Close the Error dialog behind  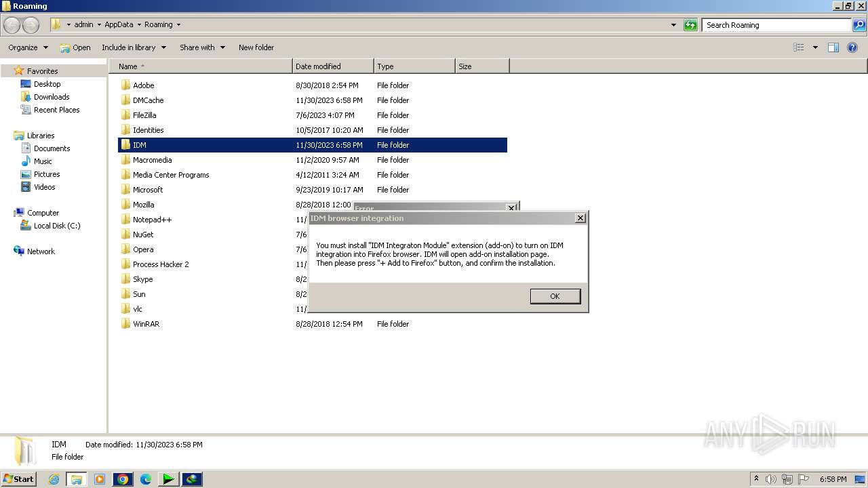(x=511, y=207)
